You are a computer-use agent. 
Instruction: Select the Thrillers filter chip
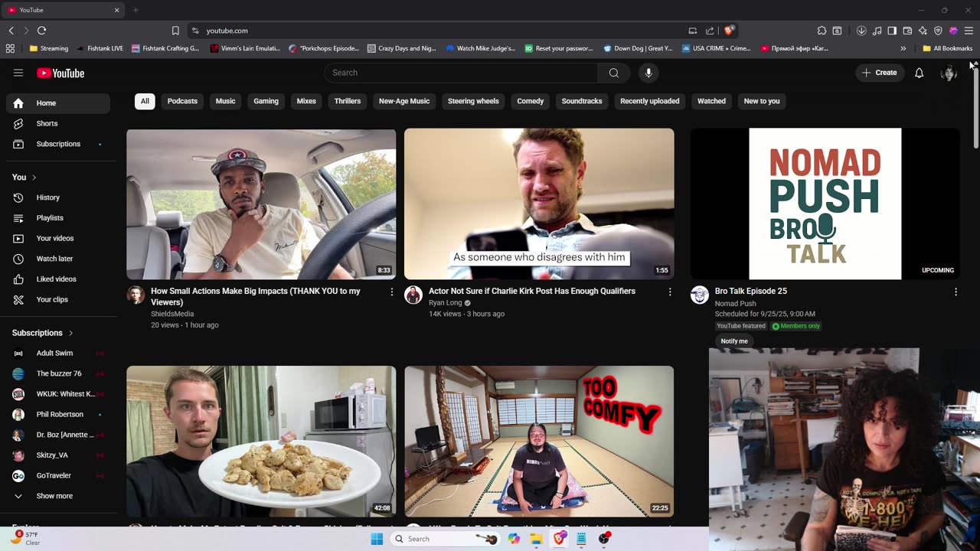pyautogui.click(x=347, y=101)
